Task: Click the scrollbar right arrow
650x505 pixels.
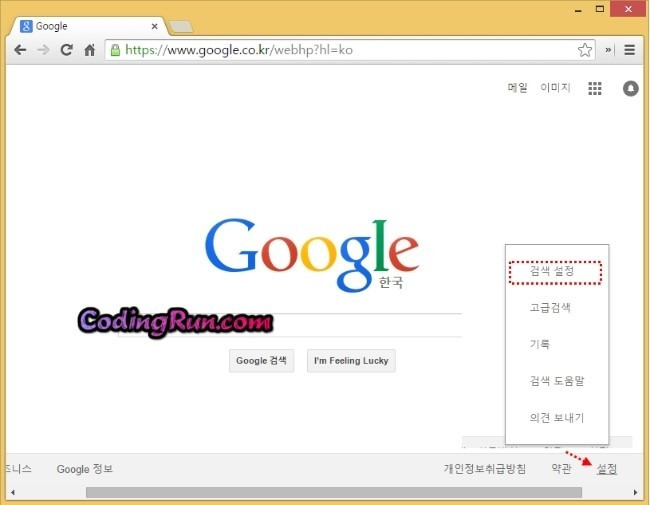Action: click(635, 493)
